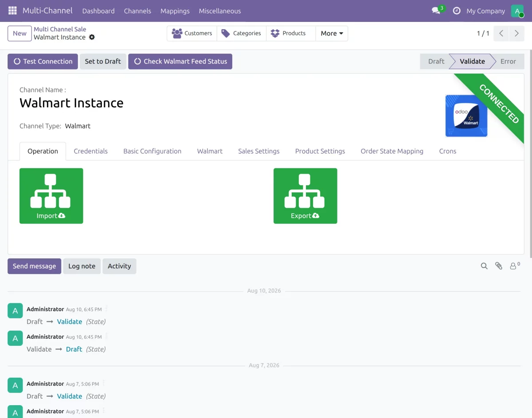Switch to the Product Settings tab
The height and width of the screenshot is (418, 532).
pyautogui.click(x=320, y=151)
